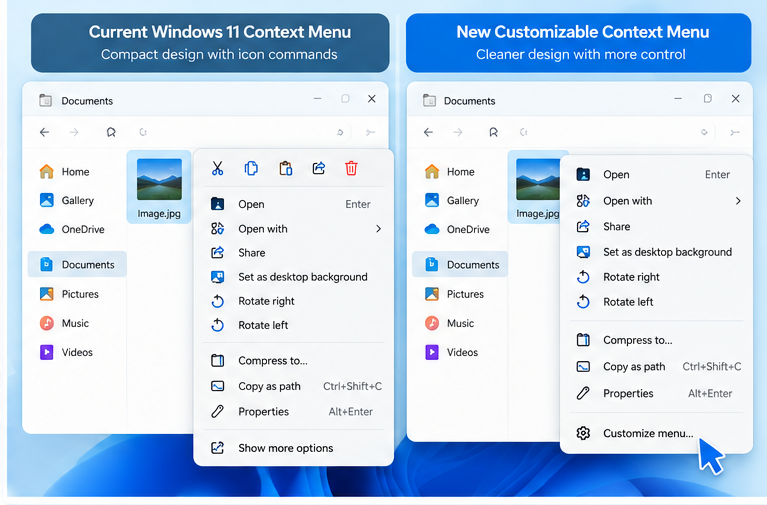Go to Home in the right window sidebar
The width and height of the screenshot is (767, 505).
point(460,172)
